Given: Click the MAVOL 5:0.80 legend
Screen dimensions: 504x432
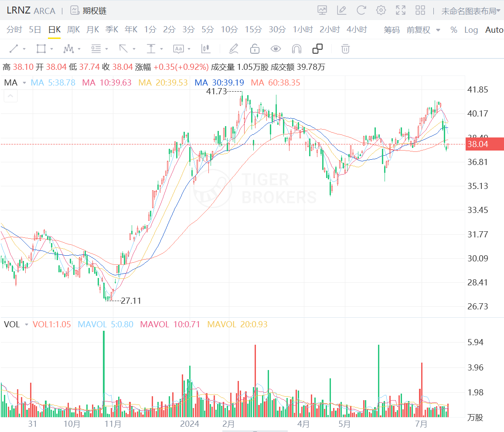Looking at the screenshot, I should [106, 324].
